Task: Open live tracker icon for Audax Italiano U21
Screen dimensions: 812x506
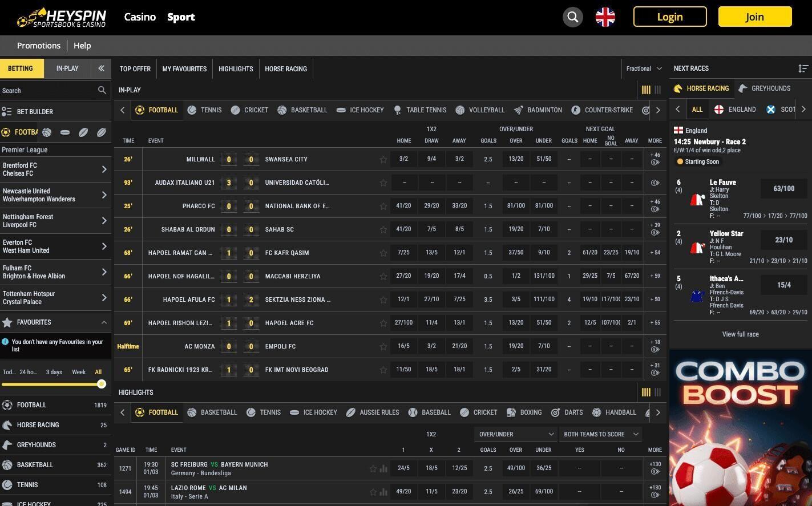Action: point(655,183)
